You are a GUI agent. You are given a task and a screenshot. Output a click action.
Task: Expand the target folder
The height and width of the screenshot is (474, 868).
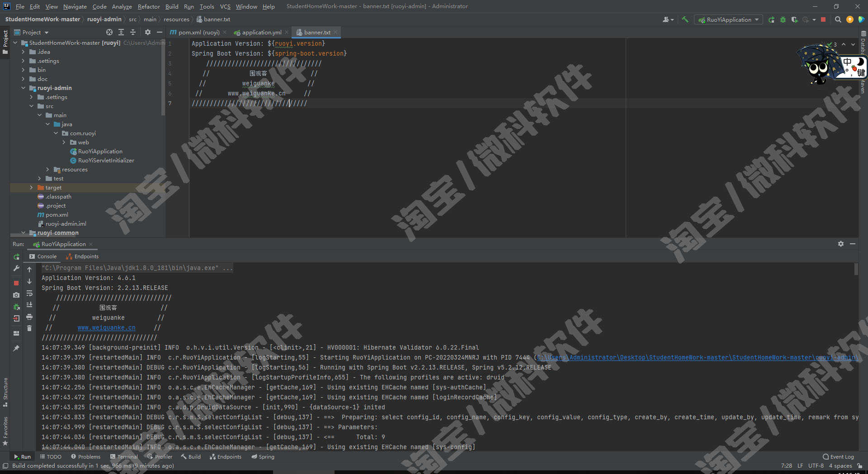point(31,188)
